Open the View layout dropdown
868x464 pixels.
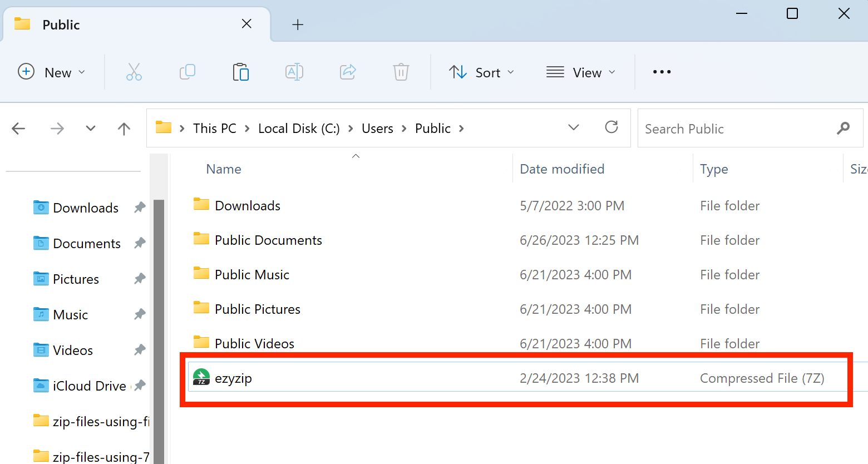(x=580, y=72)
